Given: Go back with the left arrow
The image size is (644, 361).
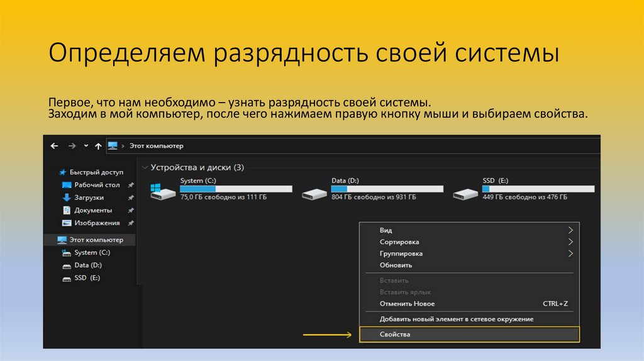Looking at the screenshot, I should 54,146.
